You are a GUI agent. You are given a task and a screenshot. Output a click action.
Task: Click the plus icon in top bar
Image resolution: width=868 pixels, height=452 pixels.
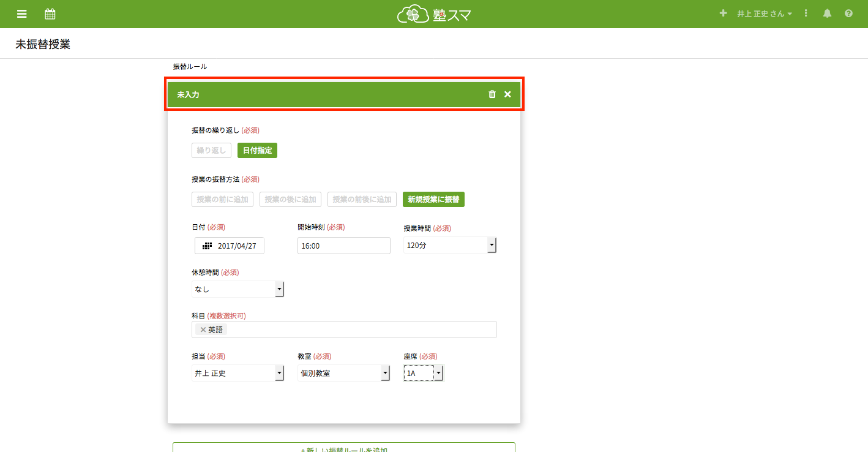coord(723,13)
